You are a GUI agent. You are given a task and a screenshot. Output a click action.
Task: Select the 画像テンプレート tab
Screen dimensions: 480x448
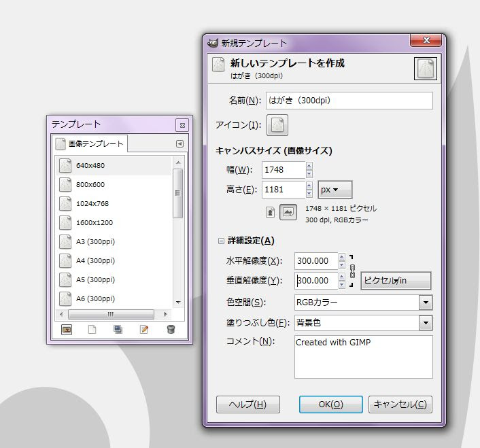90,143
